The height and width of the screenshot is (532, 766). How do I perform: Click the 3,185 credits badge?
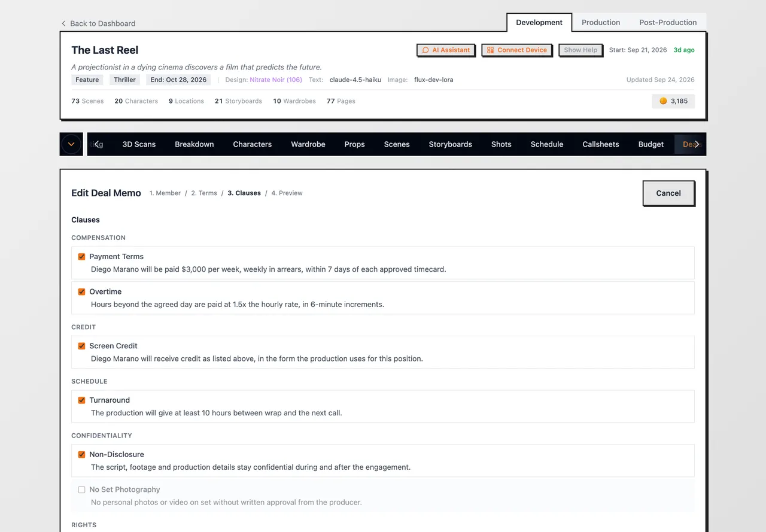[x=673, y=101]
